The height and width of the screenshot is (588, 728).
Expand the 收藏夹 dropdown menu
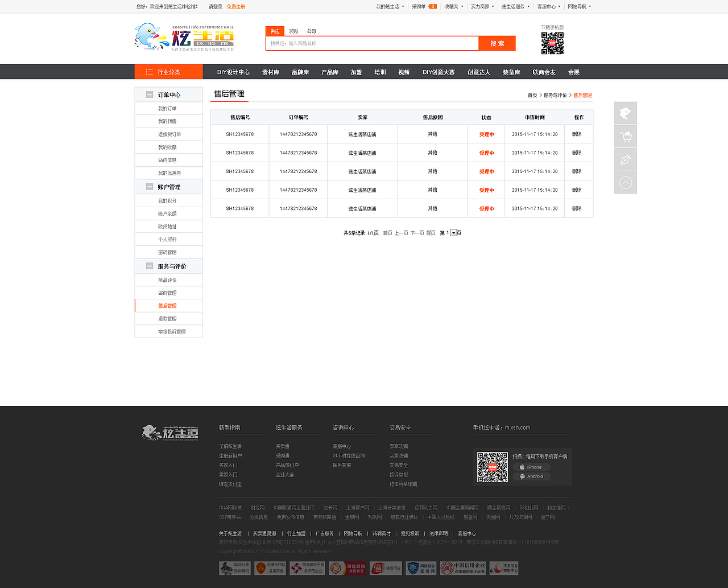click(451, 6)
